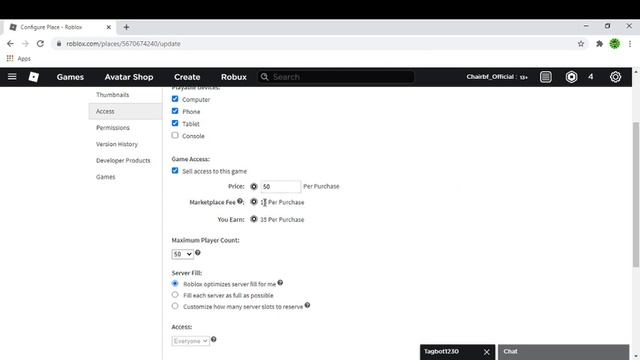Open the Chat panel header

point(563,352)
